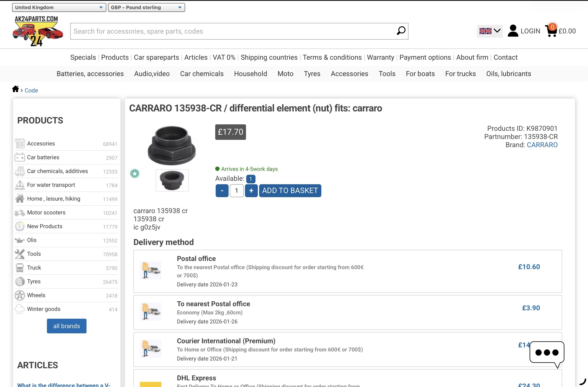Click the user login icon
The image size is (588, 387).
tap(513, 31)
